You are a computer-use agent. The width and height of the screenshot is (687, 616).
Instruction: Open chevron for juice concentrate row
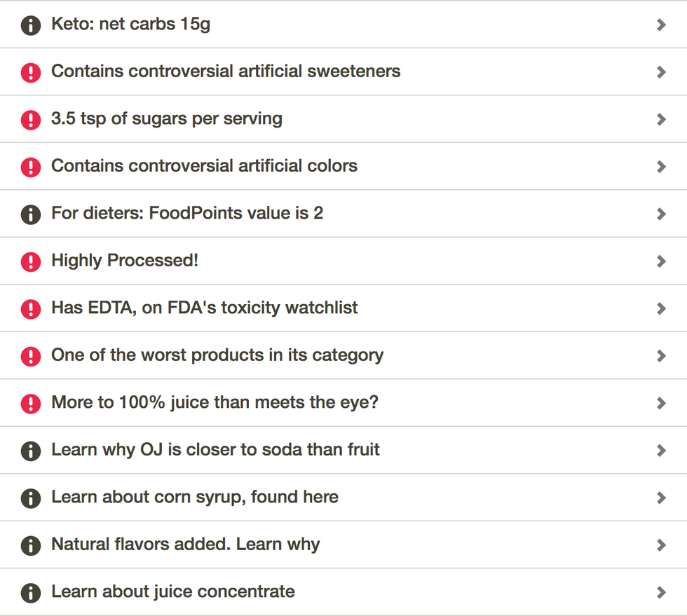point(662,592)
